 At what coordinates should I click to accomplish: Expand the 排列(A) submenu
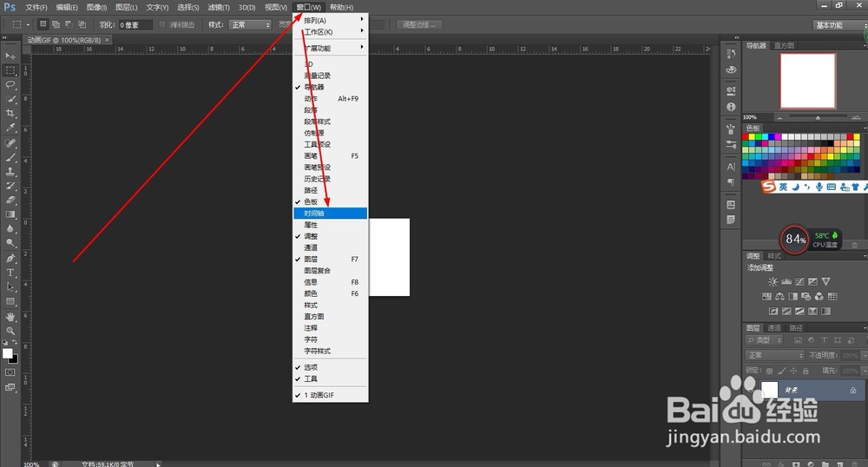point(331,21)
